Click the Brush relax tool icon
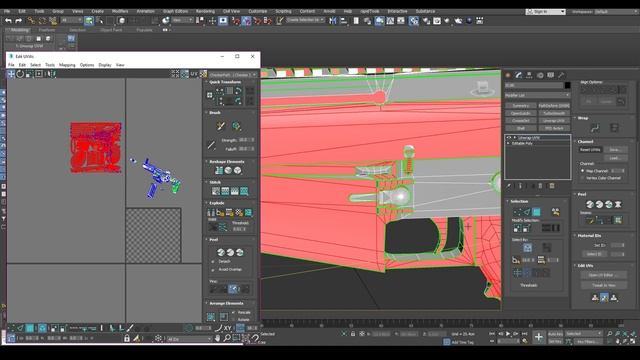Viewport: 640px width, 360px height. pyautogui.click(x=236, y=126)
